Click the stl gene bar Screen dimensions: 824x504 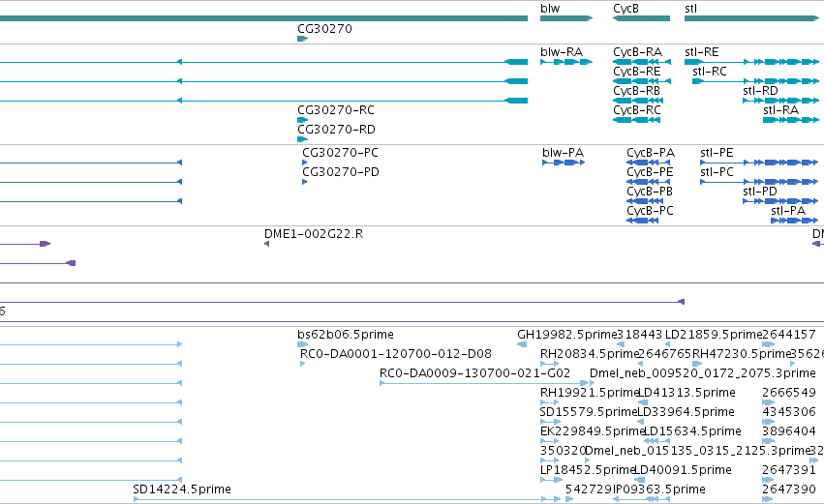(x=752, y=18)
